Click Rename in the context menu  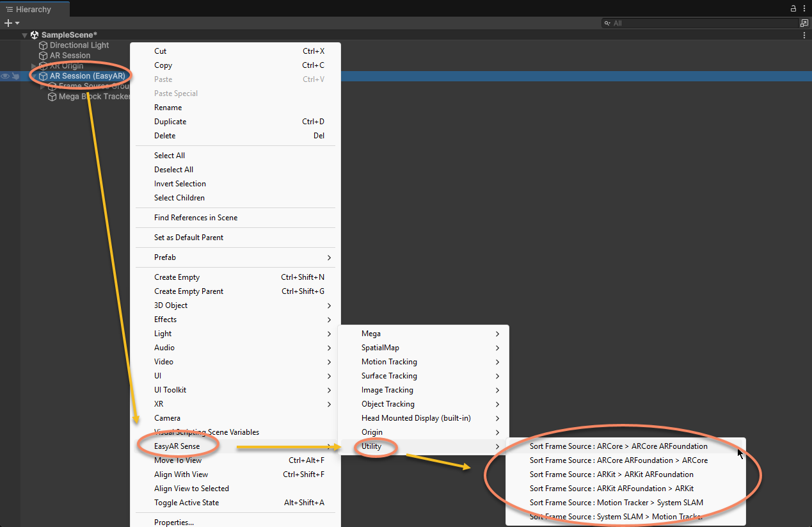click(235, 108)
